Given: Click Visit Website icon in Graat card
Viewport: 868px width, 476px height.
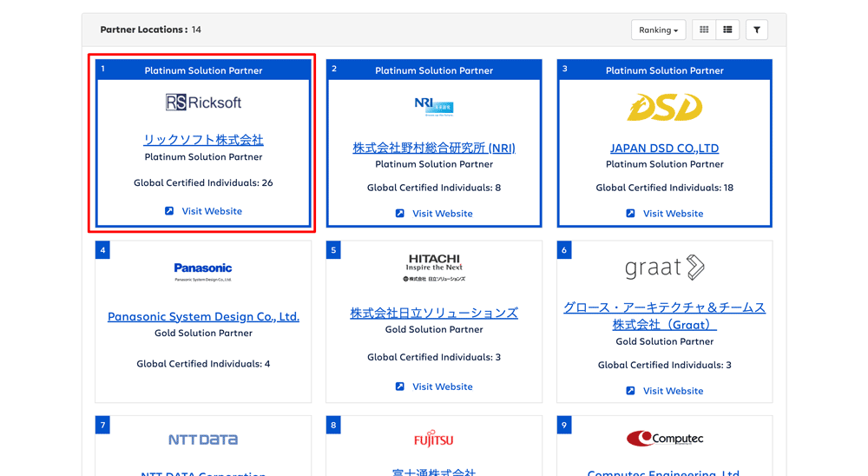Looking at the screenshot, I should click(630, 391).
